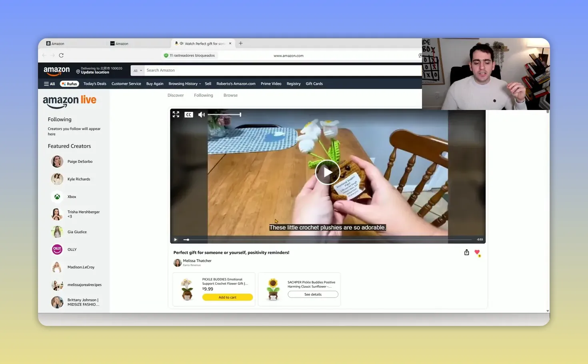Click the Amazon logo in header
Viewport: 588px width, 364px height.
pos(56,71)
